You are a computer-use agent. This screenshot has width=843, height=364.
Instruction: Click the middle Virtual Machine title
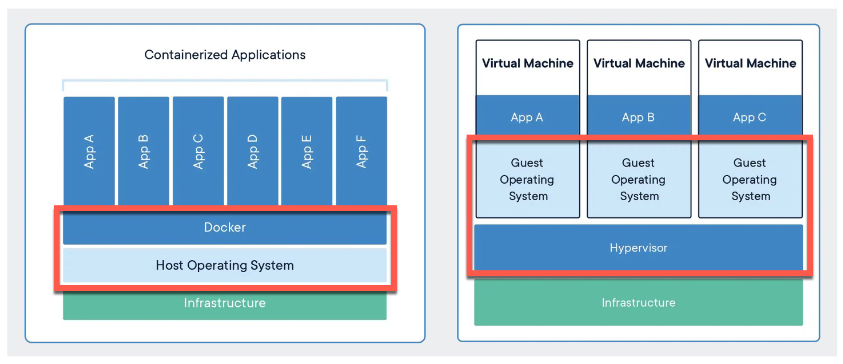(639, 63)
